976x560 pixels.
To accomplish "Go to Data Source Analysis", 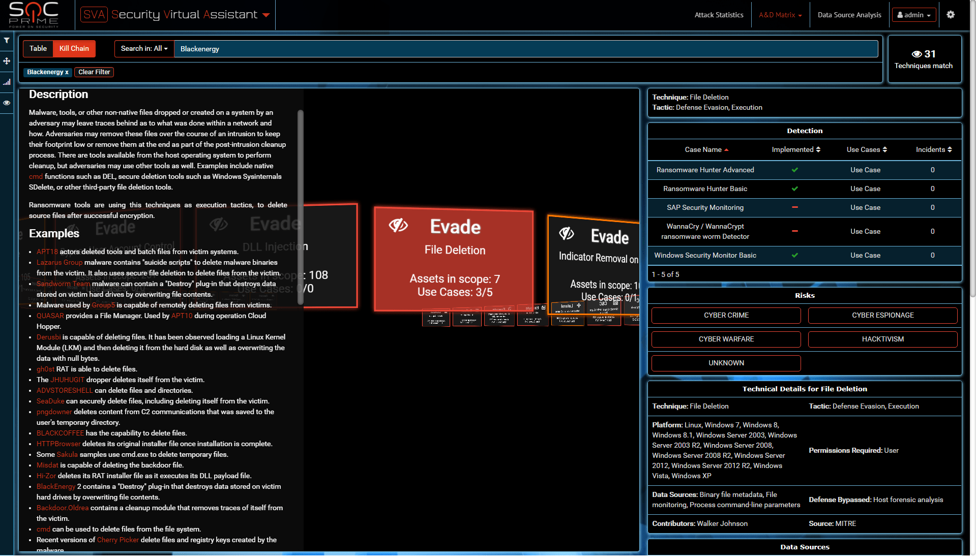I will (x=849, y=15).
